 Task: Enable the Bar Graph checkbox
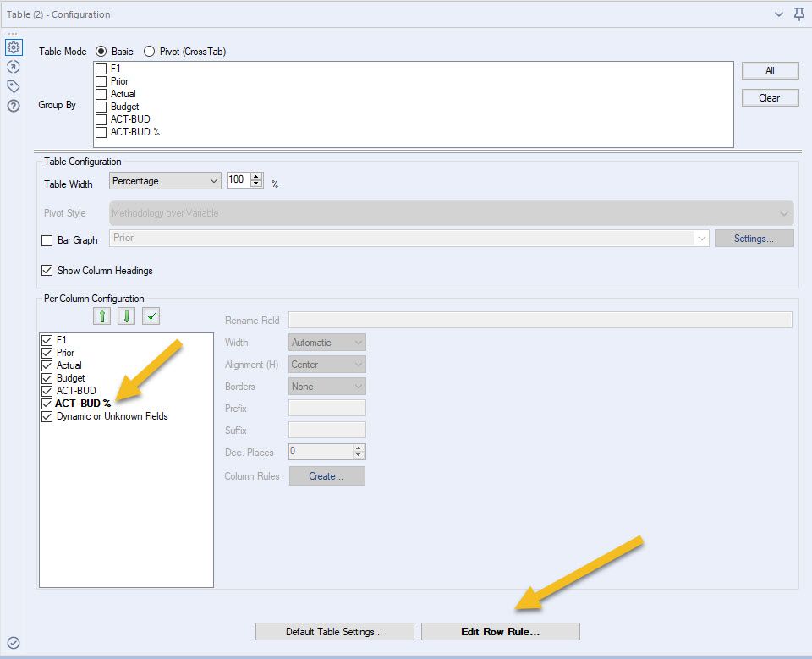pyautogui.click(x=47, y=240)
